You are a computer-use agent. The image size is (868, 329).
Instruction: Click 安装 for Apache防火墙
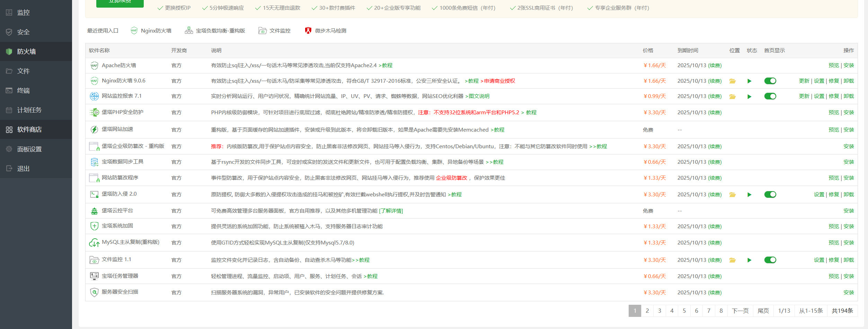849,65
